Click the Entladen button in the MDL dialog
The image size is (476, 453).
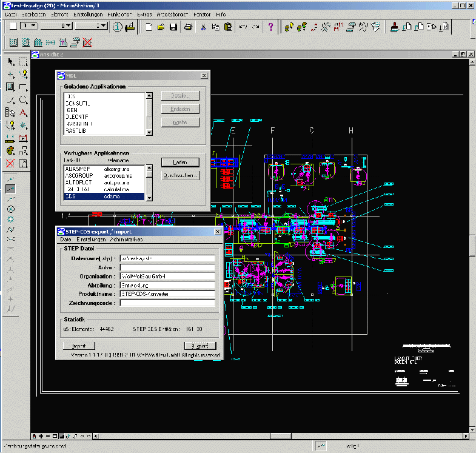point(180,109)
